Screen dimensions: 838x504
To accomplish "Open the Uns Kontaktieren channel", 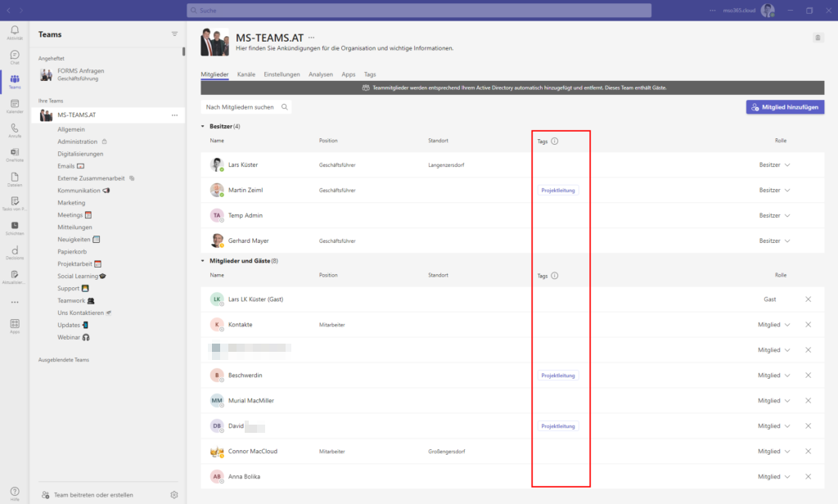I will [x=81, y=313].
